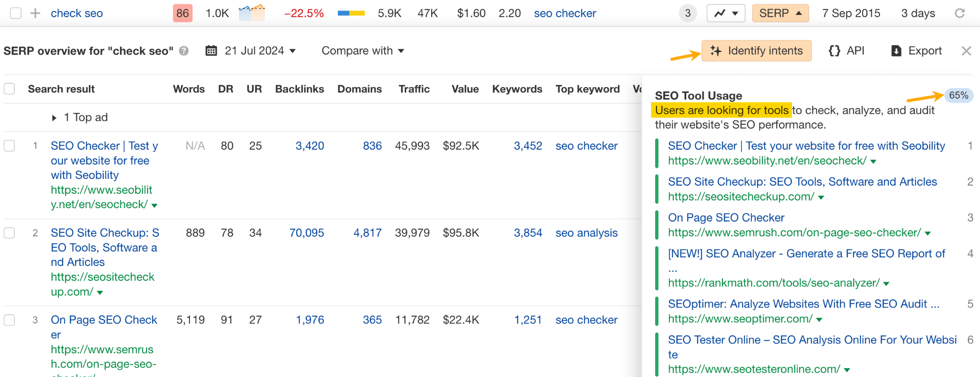Click the API curly braces icon
The height and width of the screenshot is (377, 980).
tap(835, 51)
